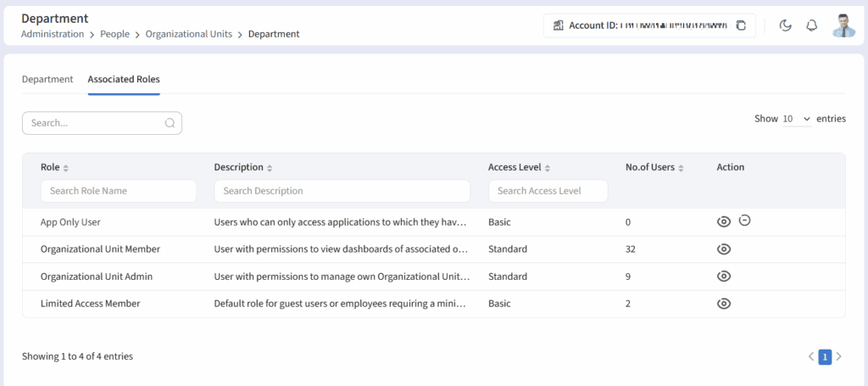Sort by the No.of Users column
The image size is (868, 386).
(682, 168)
